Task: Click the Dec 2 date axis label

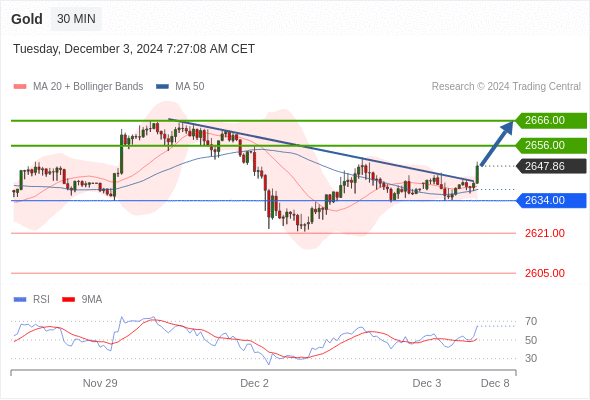Action: (x=254, y=383)
